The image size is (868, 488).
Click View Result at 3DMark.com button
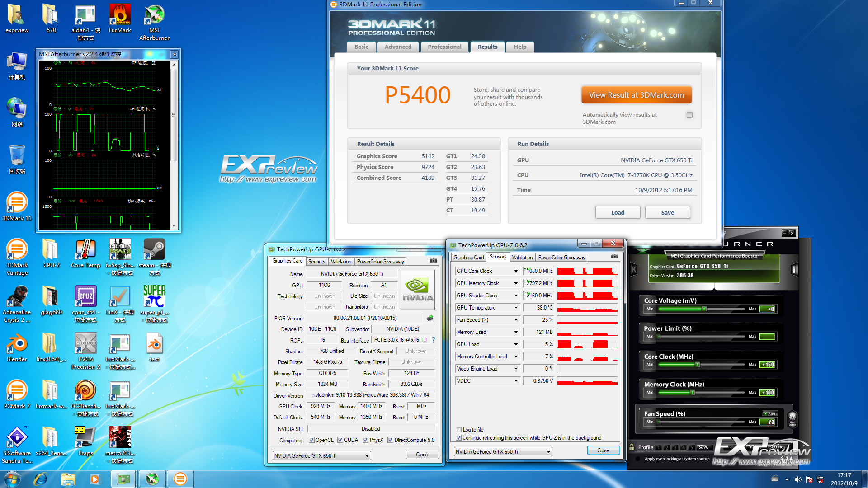coord(637,95)
